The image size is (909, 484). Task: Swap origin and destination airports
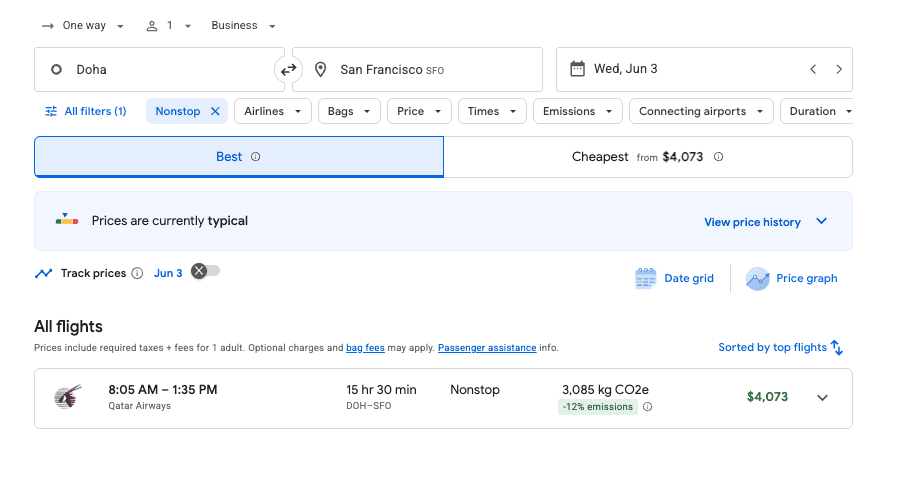pyautogui.click(x=288, y=70)
